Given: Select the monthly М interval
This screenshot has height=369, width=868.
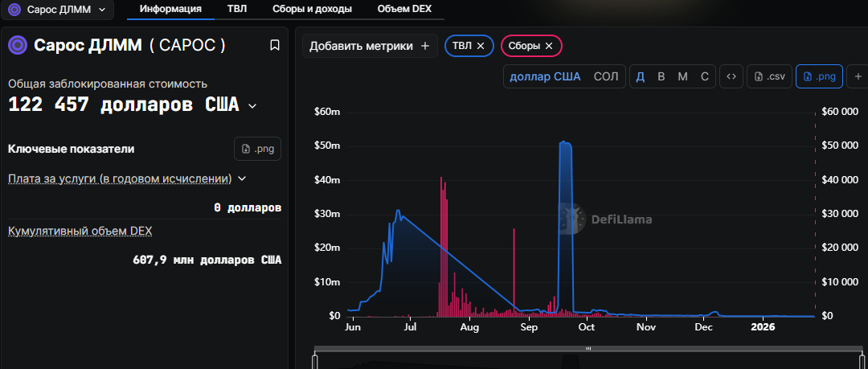Looking at the screenshot, I should (682, 76).
